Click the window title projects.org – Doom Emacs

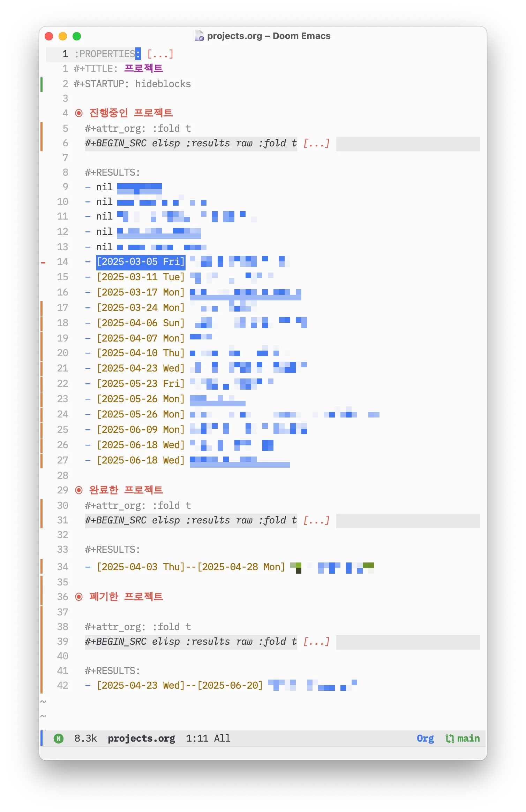pyautogui.click(x=269, y=36)
